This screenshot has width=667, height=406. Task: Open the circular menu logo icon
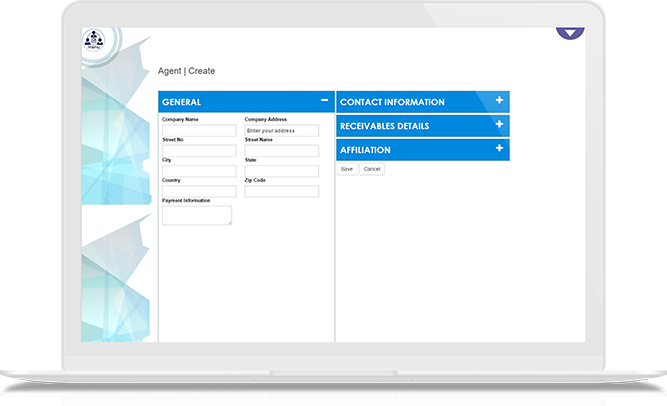[x=94, y=40]
